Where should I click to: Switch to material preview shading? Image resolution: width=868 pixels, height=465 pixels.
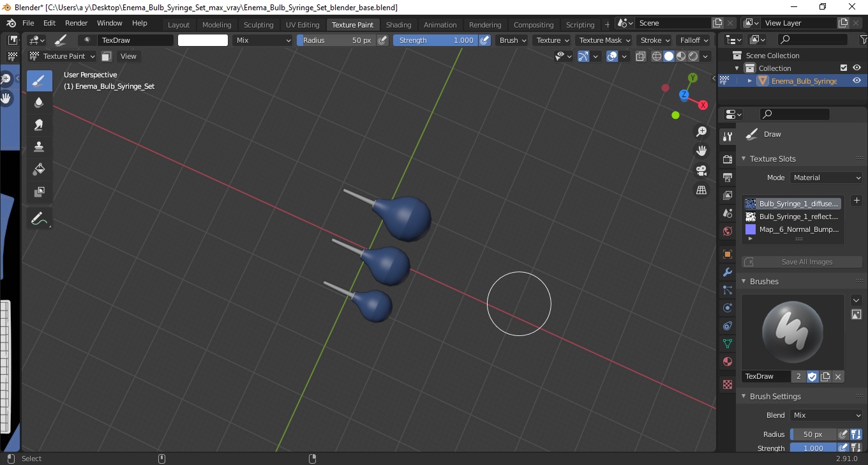(680, 56)
